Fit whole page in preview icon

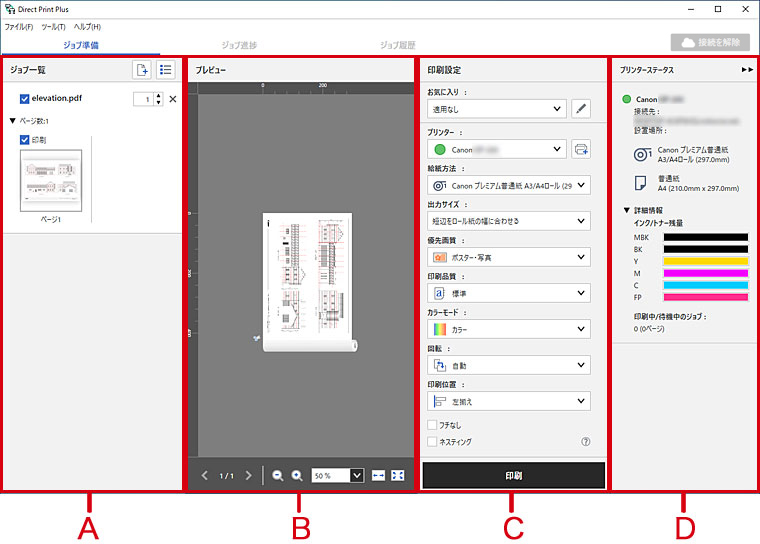399,476
